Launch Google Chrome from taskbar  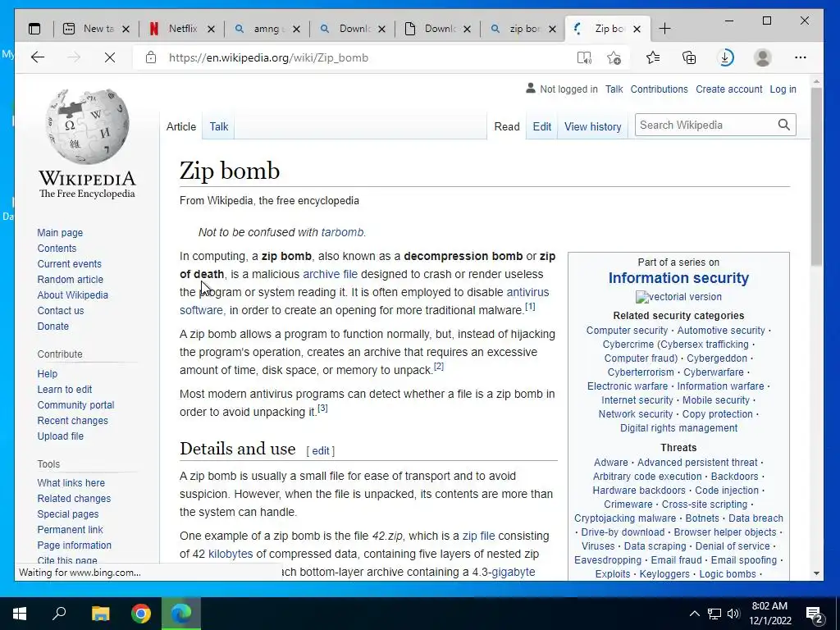pyautogui.click(x=141, y=614)
